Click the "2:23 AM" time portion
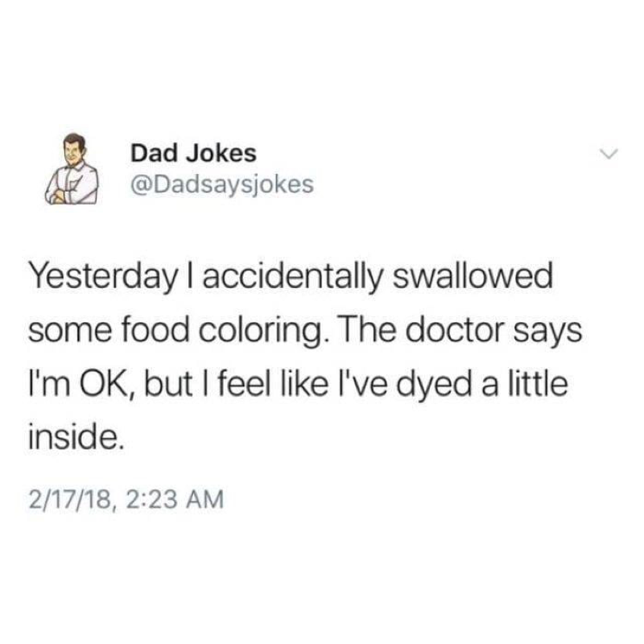This screenshot has width=644, height=644. [175, 499]
